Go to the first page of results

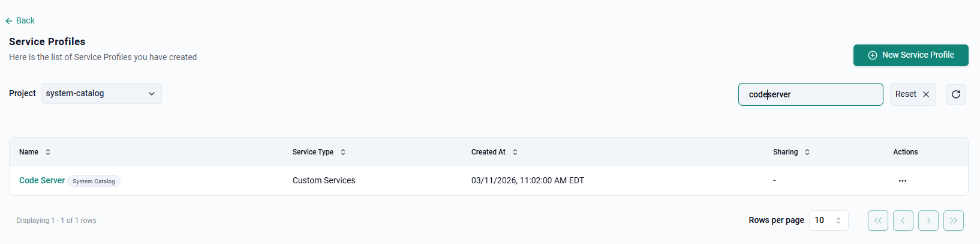[877, 221]
